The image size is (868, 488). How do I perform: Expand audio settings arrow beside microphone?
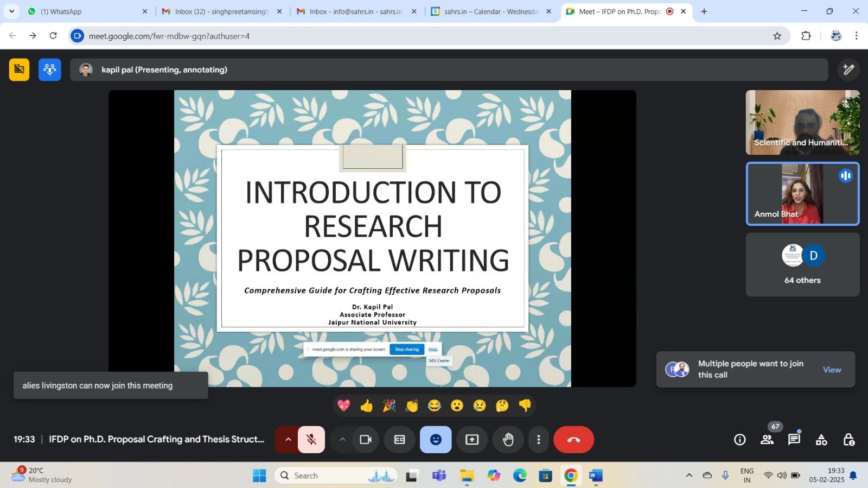(x=288, y=440)
